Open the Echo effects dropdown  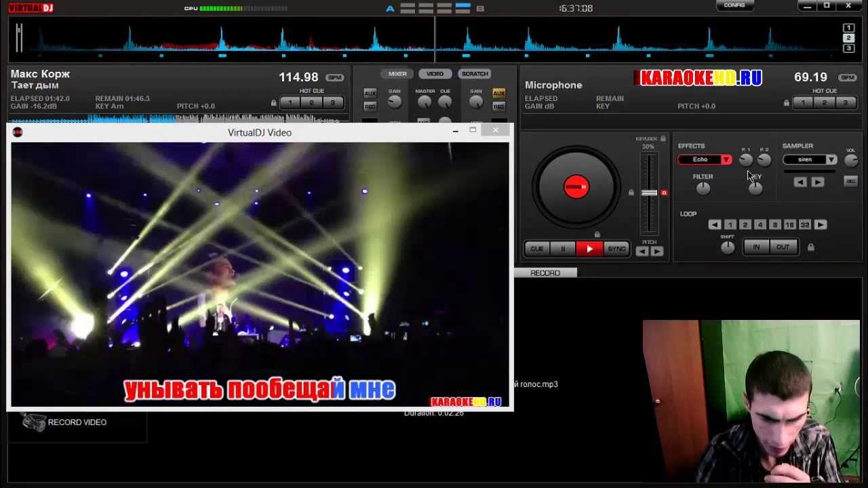[705, 160]
